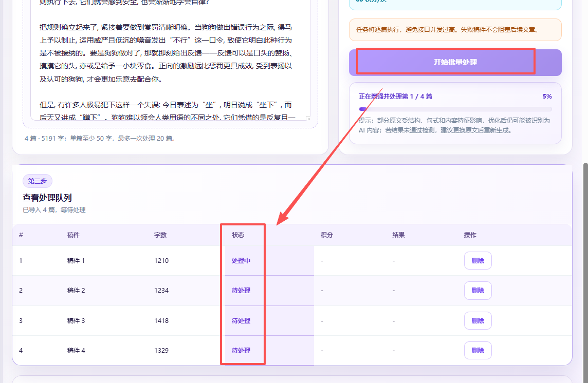Click the 稿件 4 name cell
The width and height of the screenshot is (588, 383).
coord(76,350)
